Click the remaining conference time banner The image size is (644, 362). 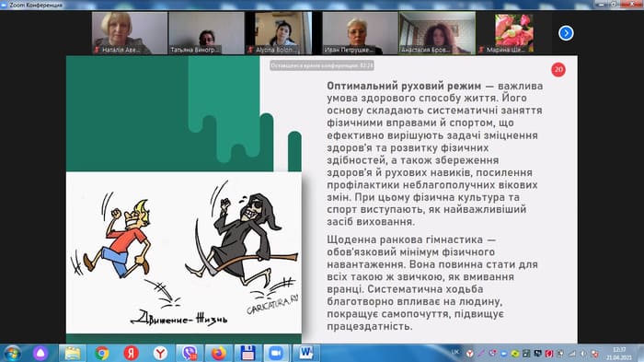point(322,65)
